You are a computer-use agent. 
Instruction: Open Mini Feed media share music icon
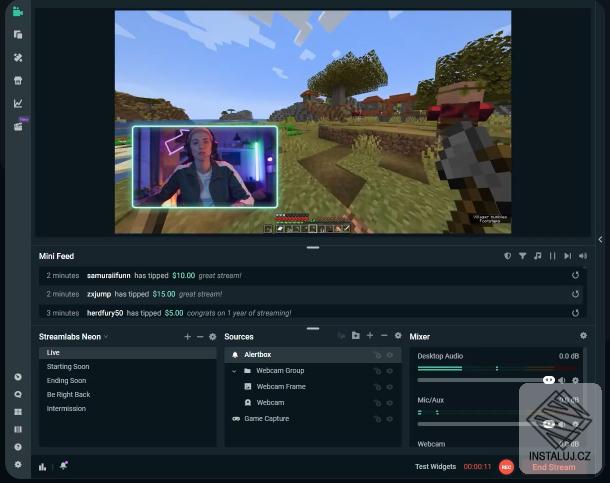point(538,256)
